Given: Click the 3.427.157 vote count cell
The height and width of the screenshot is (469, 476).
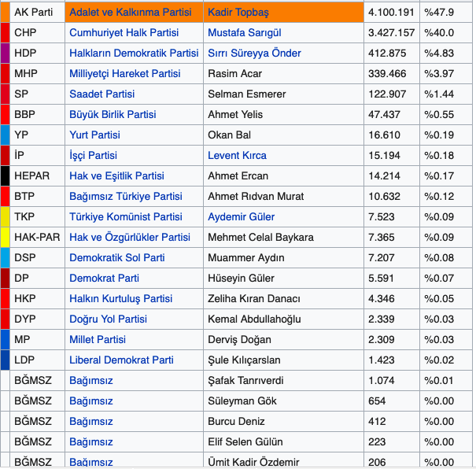Looking at the screenshot, I should coord(390,33).
